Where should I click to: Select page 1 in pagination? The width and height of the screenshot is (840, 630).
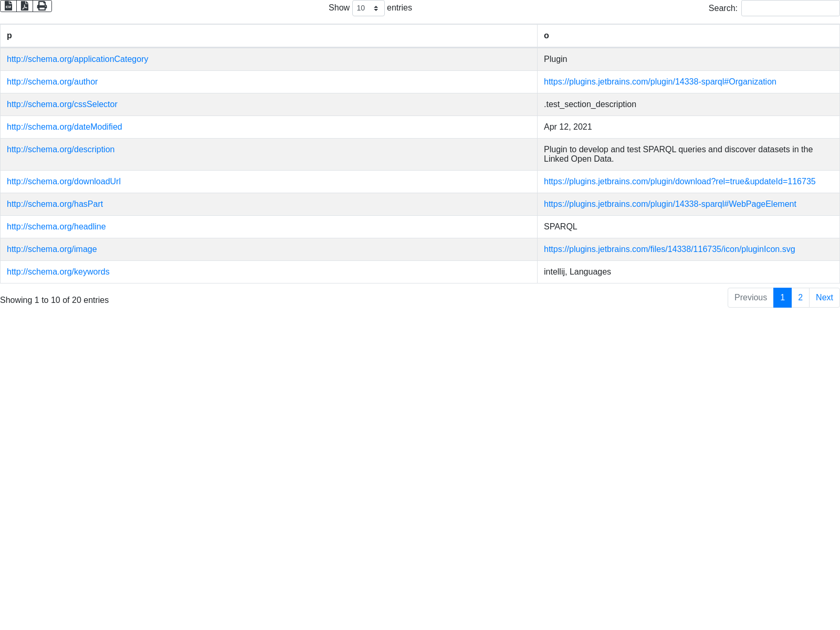click(782, 298)
